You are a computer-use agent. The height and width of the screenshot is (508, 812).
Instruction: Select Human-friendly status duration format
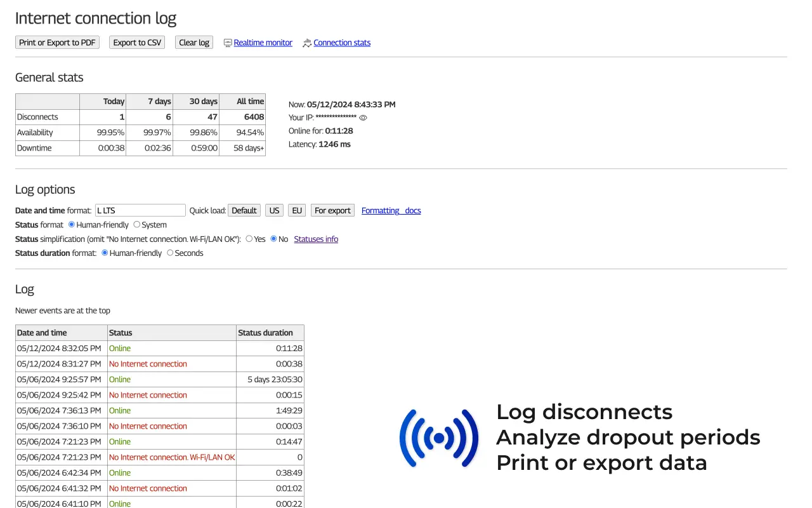(x=104, y=253)
